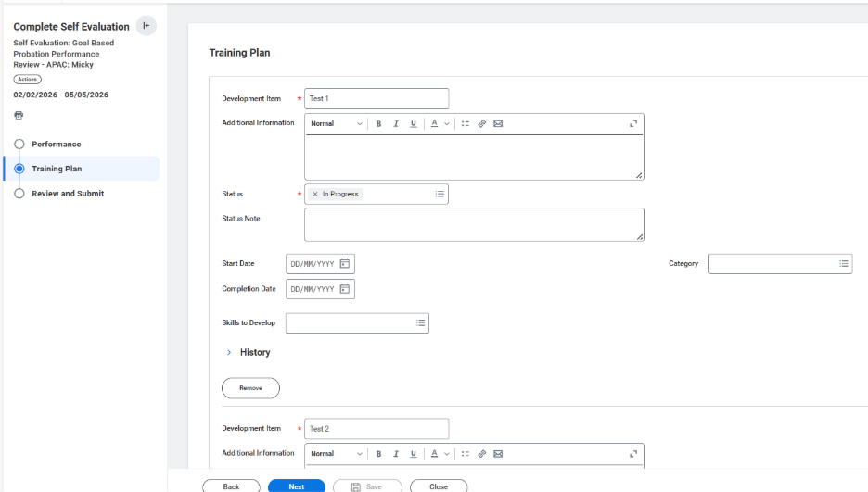868x492 pixels.
Task: Open the Skills to Develop list
Action: (420, 323)
